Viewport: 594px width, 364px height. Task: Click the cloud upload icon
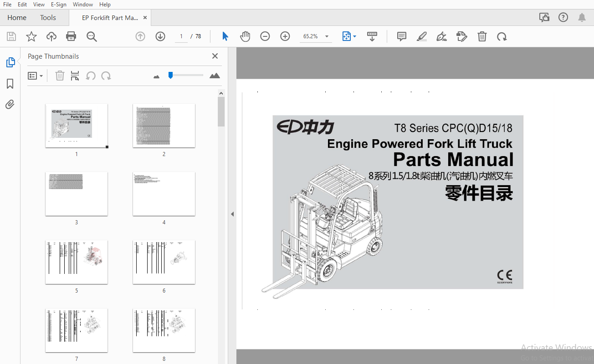(51, 36)
